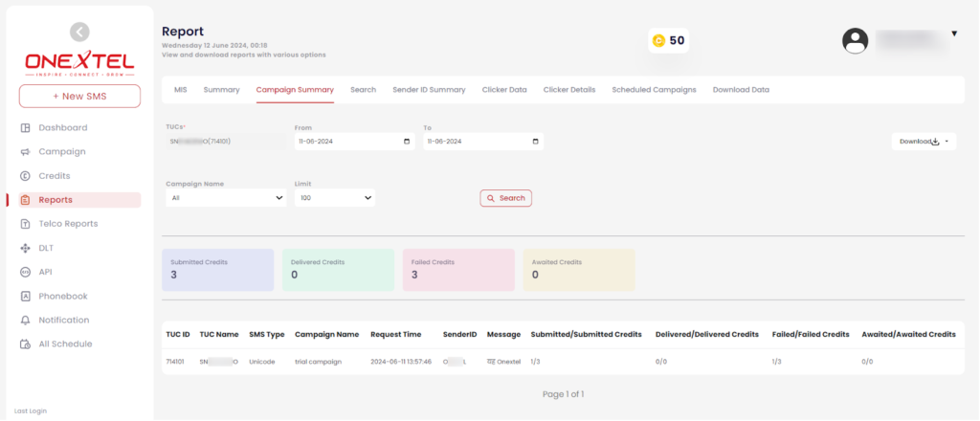Click the New SMS button
This screenshot has width=980, height=421.
(x=79, y=97)
